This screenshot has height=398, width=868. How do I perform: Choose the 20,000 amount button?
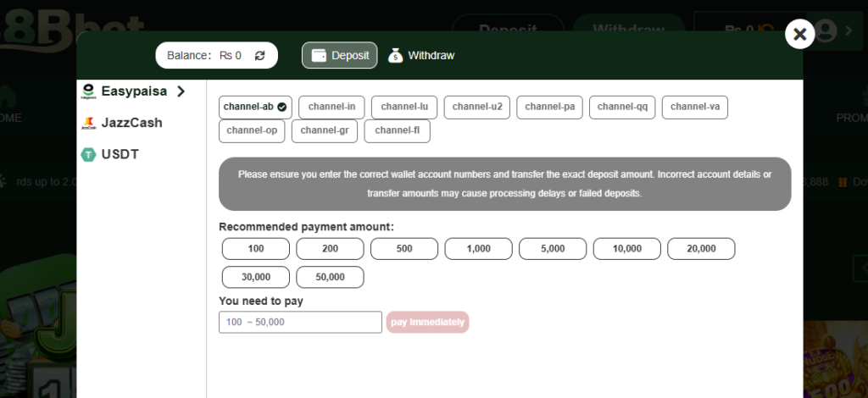point(701,249)
